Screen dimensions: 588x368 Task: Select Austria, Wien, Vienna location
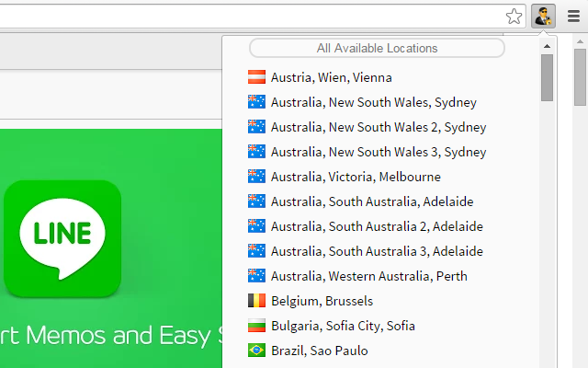[332, 77]
